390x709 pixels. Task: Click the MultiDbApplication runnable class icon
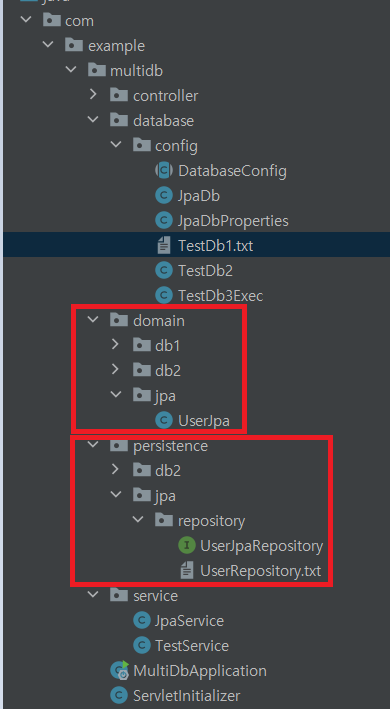pyautogui.click(x=120, y=670)
